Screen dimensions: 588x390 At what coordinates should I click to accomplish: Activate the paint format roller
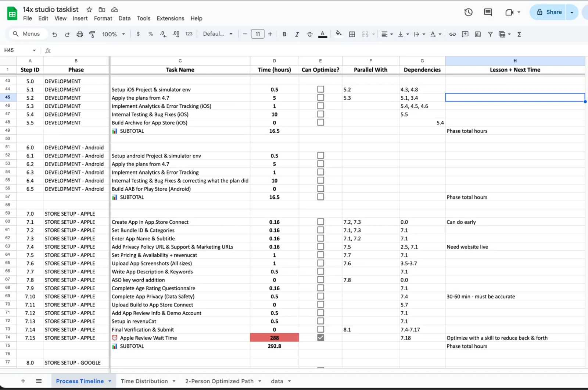pos(92,34)
